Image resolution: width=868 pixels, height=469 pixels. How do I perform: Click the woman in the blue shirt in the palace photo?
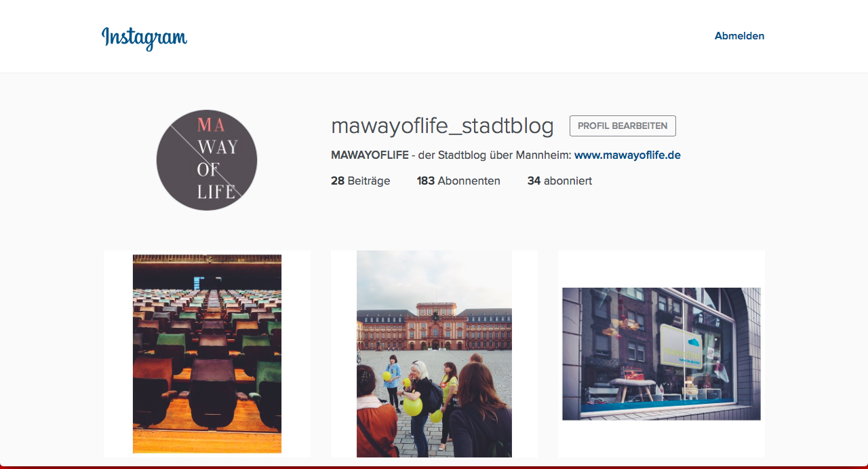click(392, 381)
